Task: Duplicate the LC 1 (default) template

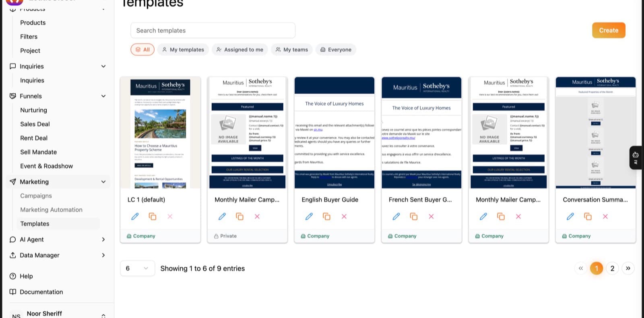Action: click(x=153, y=216)
